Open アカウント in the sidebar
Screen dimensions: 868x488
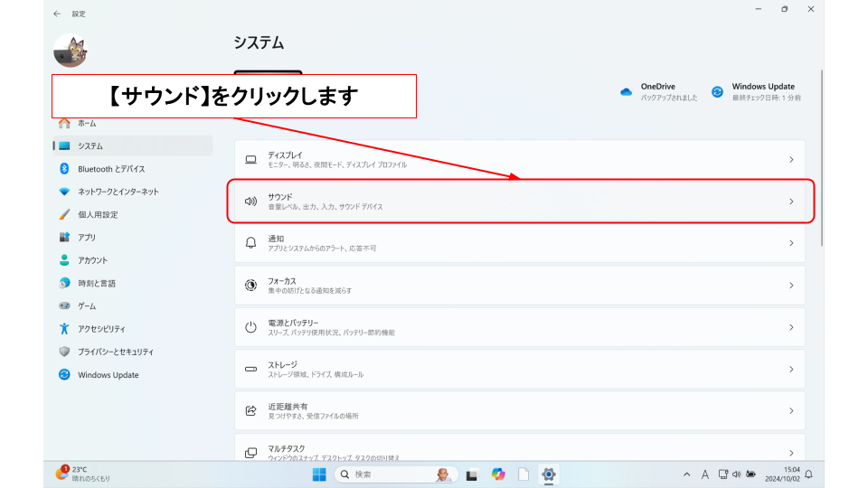pyautogui.click(x=92, y=260)
